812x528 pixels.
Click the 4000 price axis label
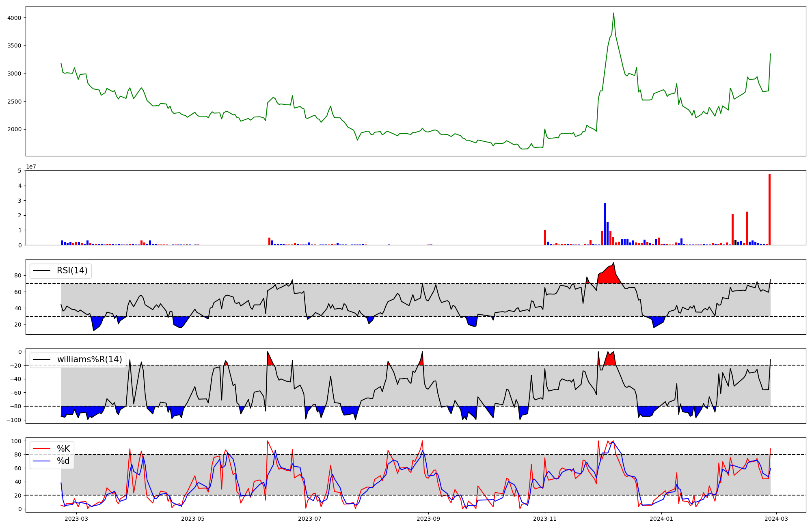14,18
